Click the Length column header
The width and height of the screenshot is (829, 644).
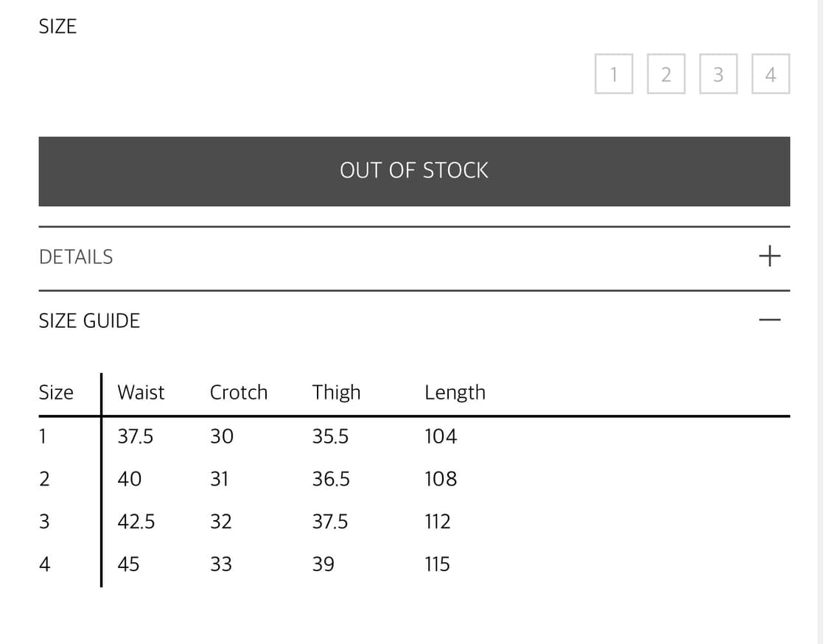click(455, 392)
